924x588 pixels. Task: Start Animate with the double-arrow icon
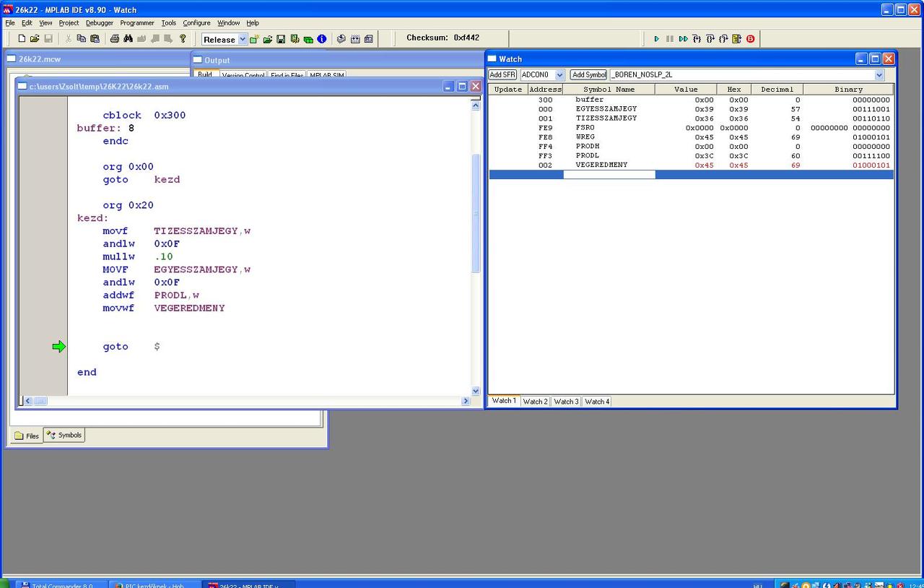tap(683, 39)
